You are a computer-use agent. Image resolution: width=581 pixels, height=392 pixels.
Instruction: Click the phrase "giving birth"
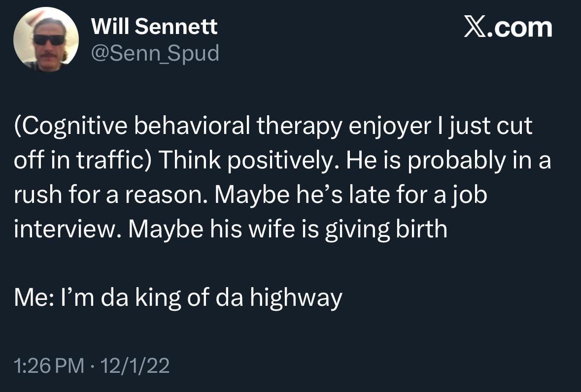[x=384, y=230]
